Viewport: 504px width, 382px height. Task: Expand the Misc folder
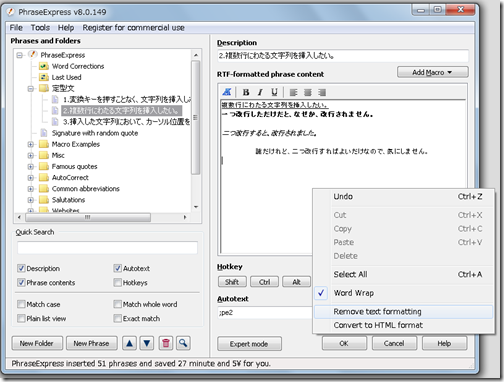(x=31, y=156)
